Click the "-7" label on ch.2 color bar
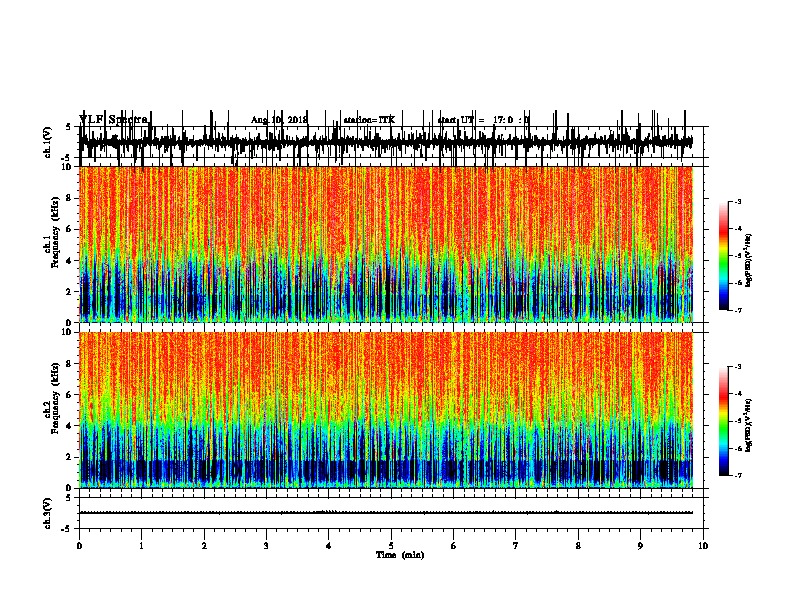Screen dimensions: 792x612 click(x=737, y=476)
